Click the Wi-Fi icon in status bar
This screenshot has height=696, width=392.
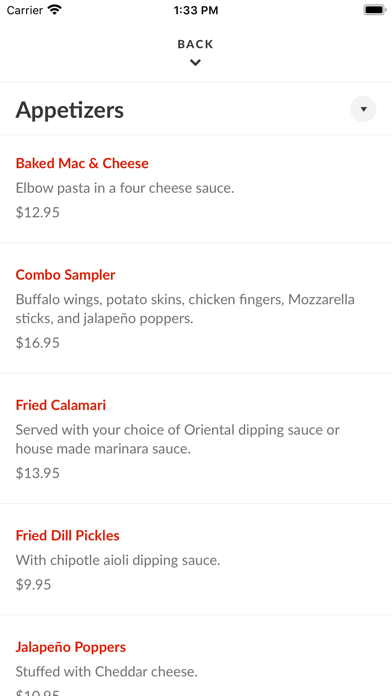55,10
